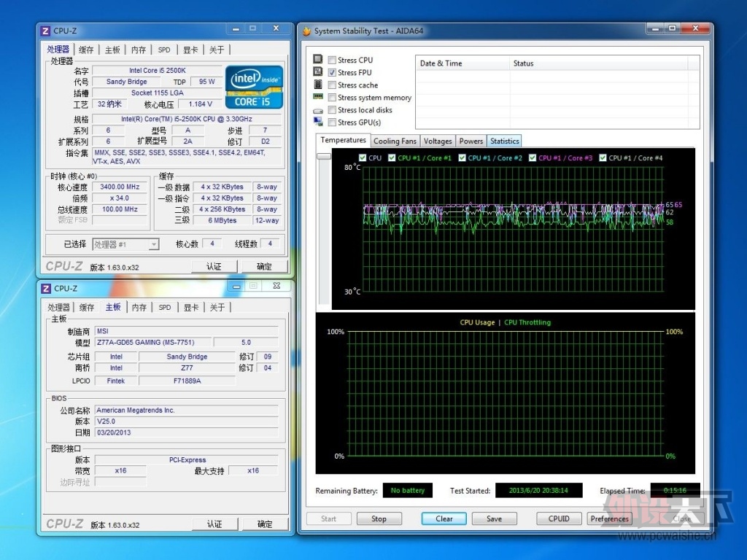Open 内存 tab in top CPU-Z window
Image resolution: width=747 pixels, height=560 pixels.
tap(139, 50)
